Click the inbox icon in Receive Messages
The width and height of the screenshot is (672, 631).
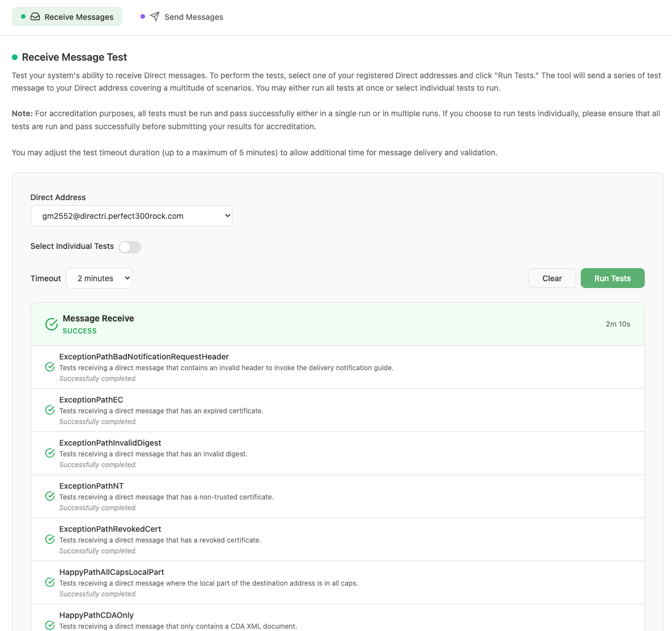[x=35, y=17]
